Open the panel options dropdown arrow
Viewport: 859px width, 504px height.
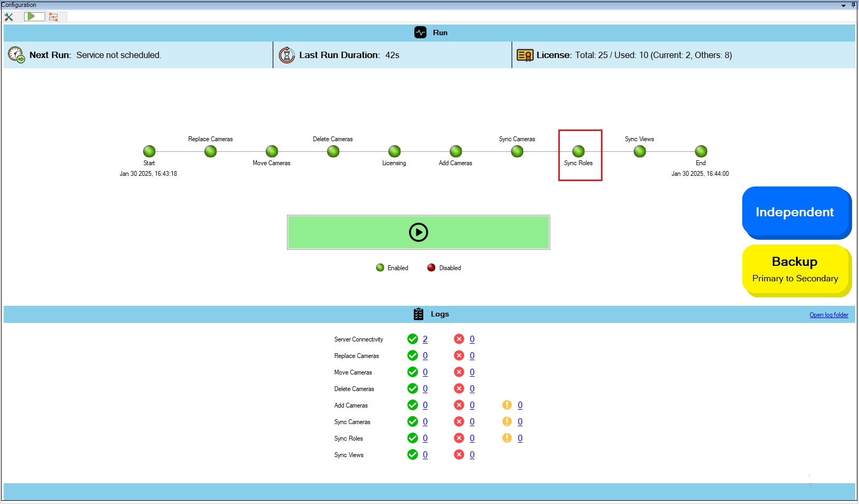[844, 5]
